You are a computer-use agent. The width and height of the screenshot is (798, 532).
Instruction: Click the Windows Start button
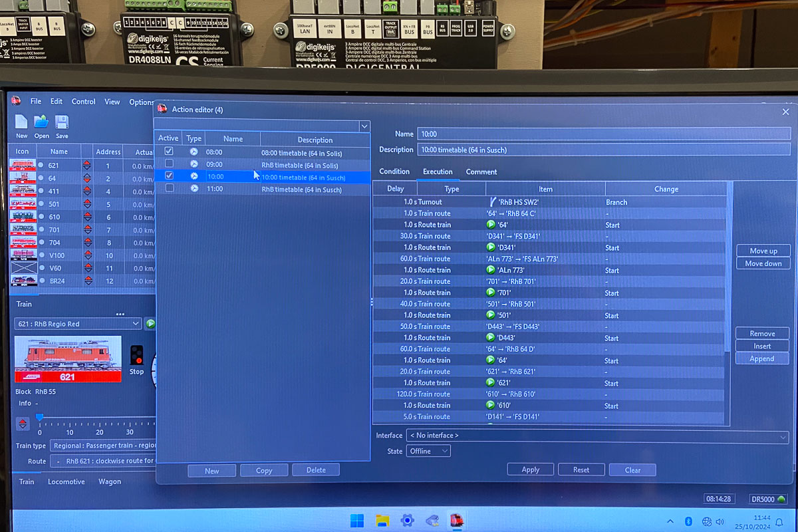click(x=356, y=520)
